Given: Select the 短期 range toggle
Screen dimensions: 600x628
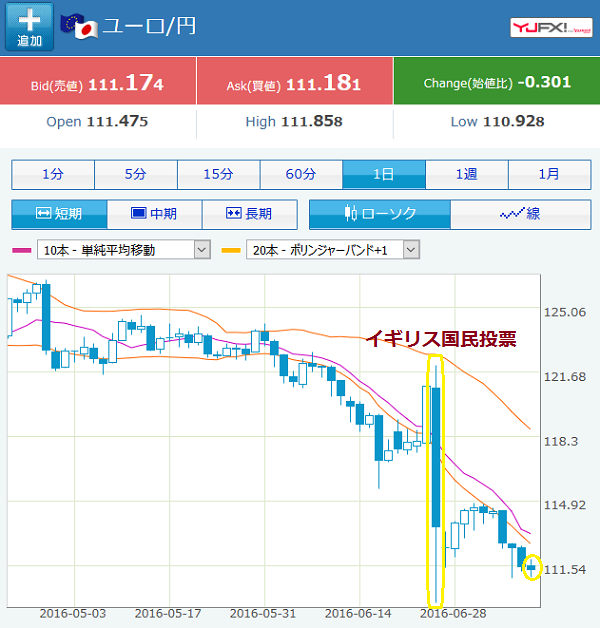Looking at the screenshot, I should click(59, 214).
